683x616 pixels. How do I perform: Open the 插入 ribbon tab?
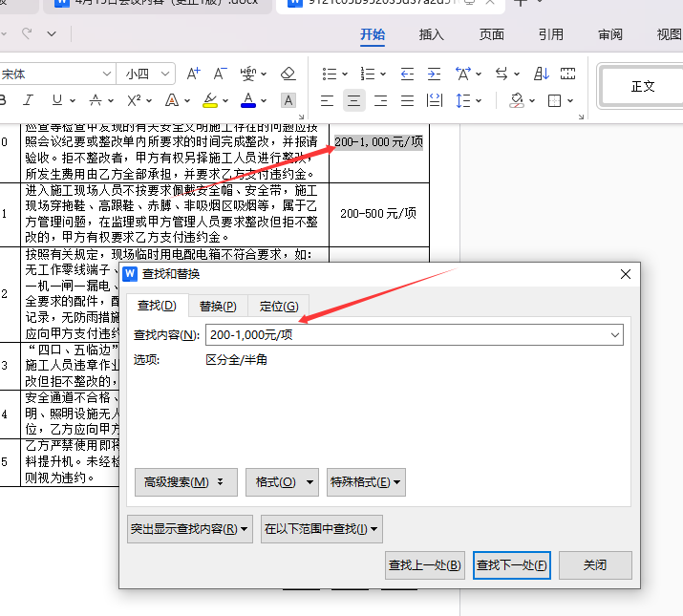(431, 34)
